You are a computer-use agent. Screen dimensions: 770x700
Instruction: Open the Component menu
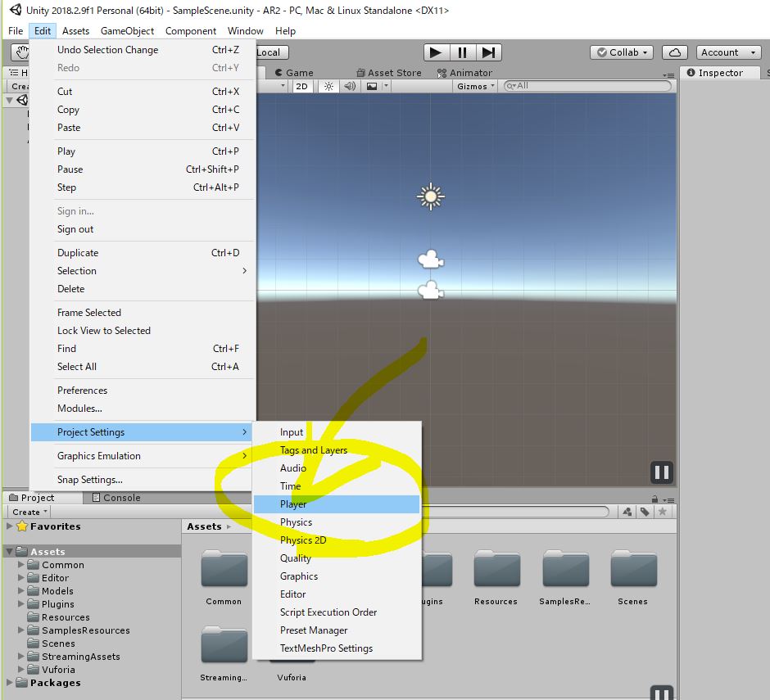(191, 31)
